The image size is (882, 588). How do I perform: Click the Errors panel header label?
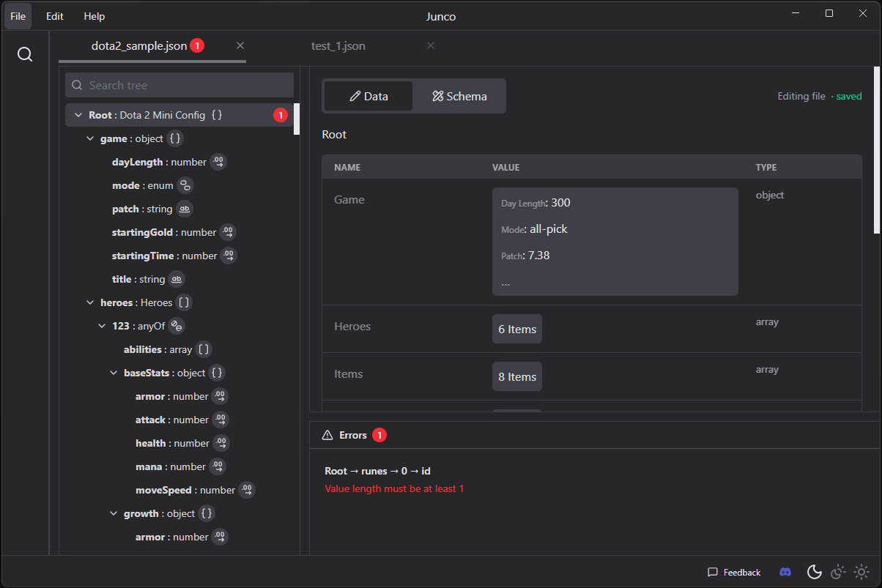353,435
